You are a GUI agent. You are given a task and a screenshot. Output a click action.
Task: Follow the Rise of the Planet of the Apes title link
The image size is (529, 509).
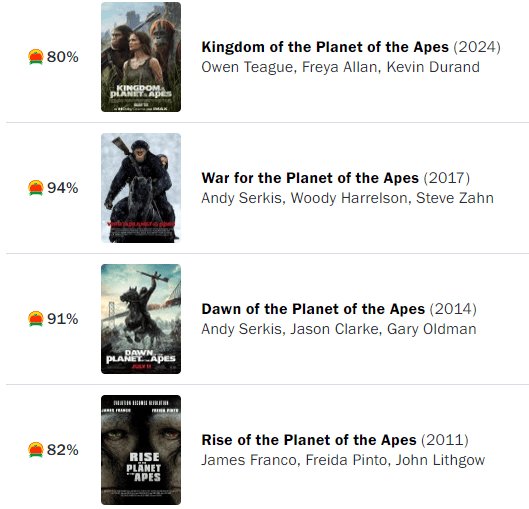309,440
